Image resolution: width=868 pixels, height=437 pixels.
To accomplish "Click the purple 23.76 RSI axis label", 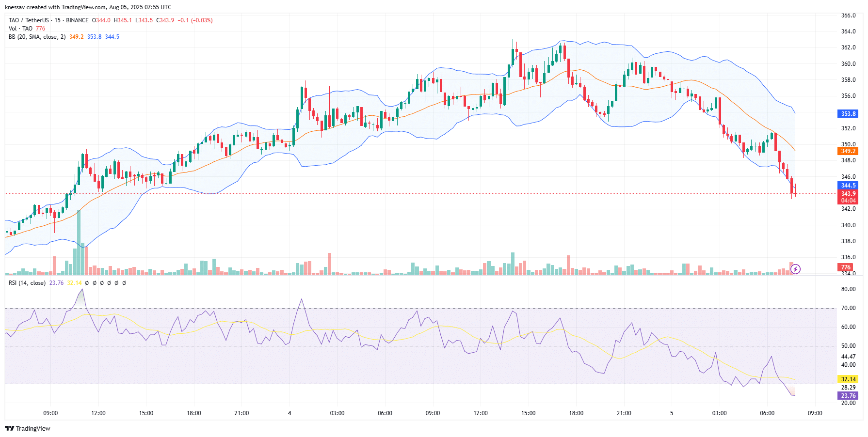I will [x=848, y=396].
